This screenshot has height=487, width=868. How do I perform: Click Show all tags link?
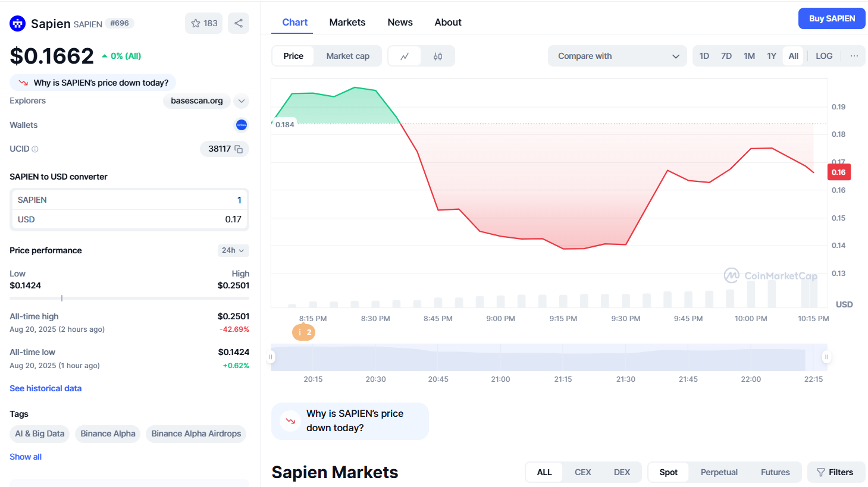pos(26,457)
